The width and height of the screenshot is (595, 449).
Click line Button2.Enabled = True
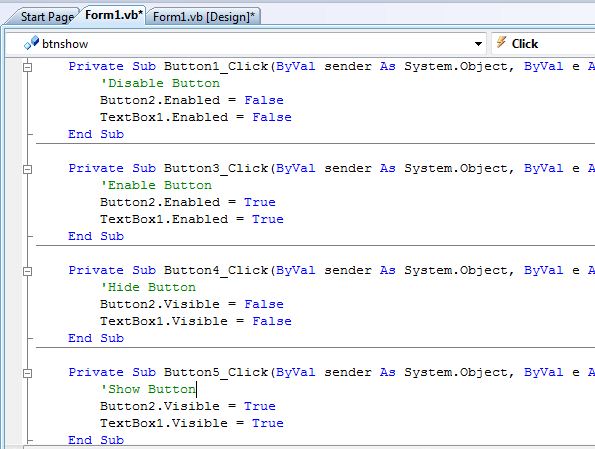point(188,202)
